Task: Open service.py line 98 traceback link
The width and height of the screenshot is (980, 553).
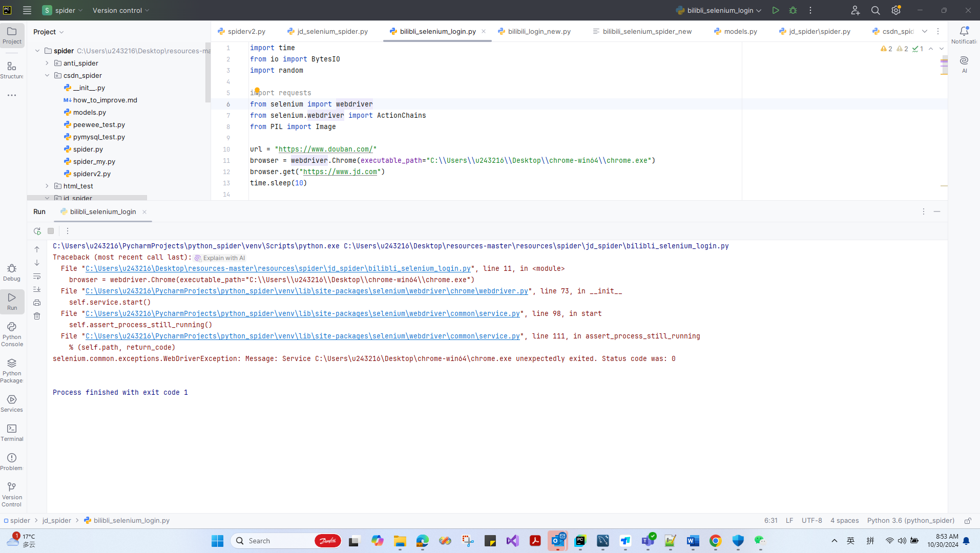Action: [303, 313]
